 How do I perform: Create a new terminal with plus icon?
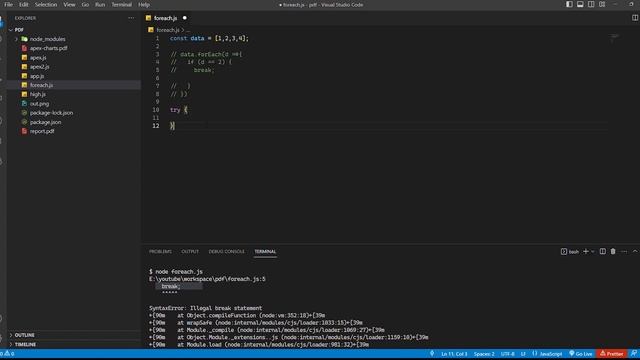tap(586, 251)
